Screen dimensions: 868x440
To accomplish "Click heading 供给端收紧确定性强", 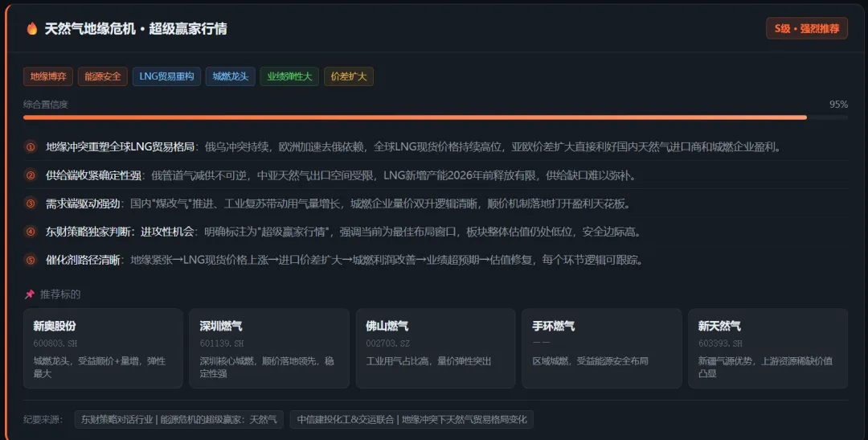I will pos(93,175).
